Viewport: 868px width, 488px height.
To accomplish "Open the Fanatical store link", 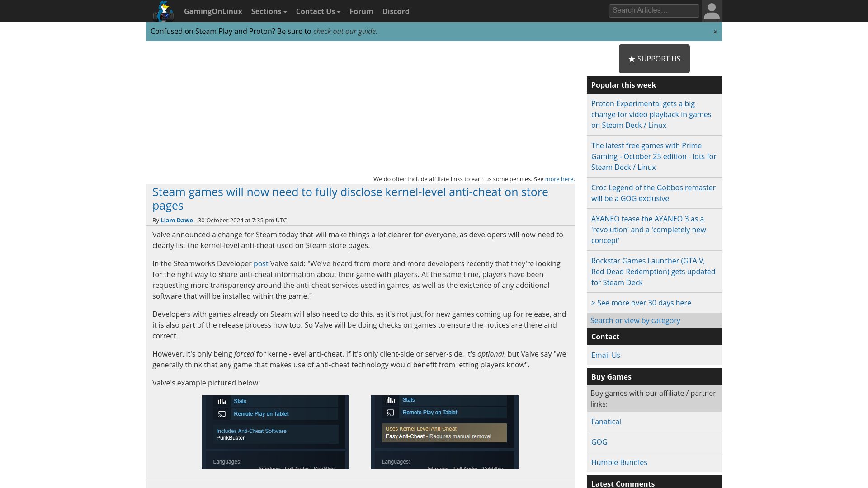I will click(606, 422).
